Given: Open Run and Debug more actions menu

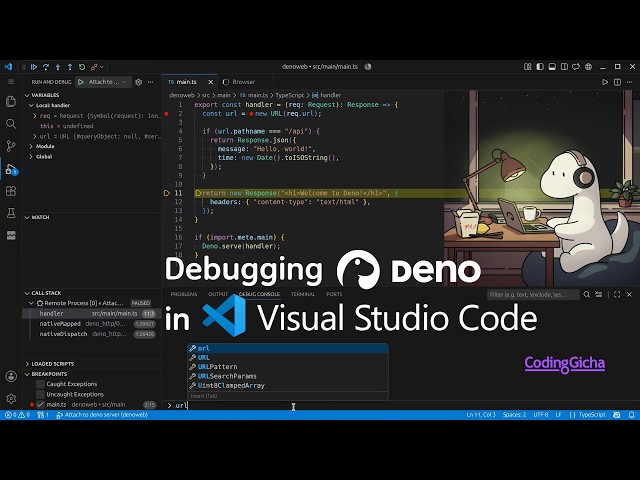Looking at the screenshot, I should click(x=151, y=82).
